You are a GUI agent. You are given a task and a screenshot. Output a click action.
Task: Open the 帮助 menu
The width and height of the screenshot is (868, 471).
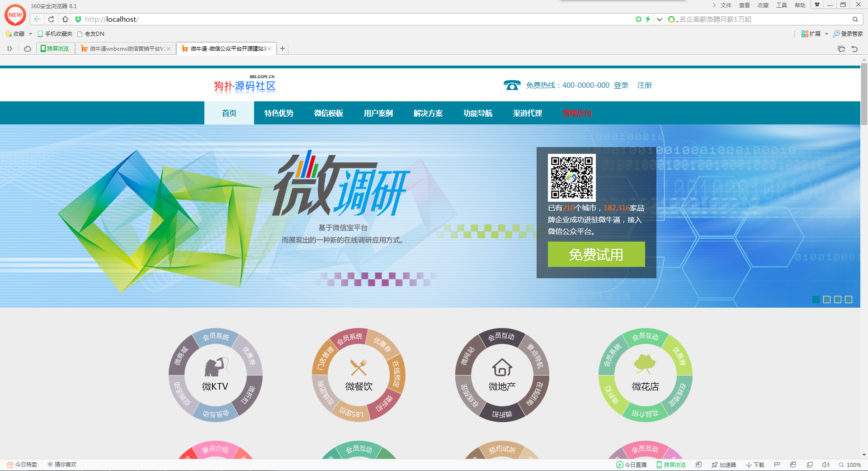(800, 5)
